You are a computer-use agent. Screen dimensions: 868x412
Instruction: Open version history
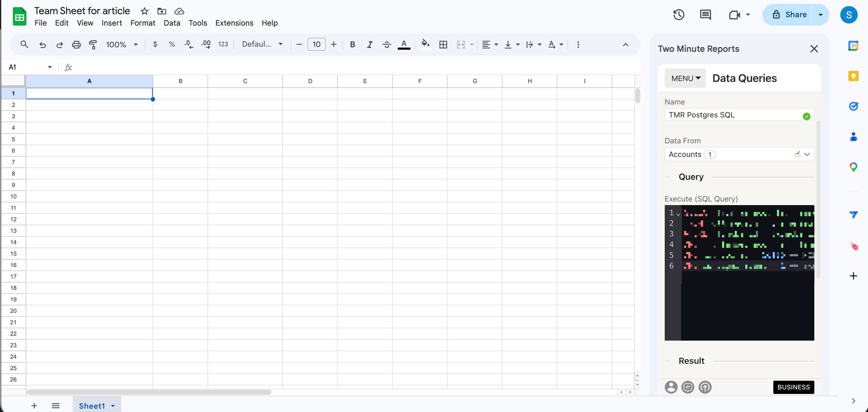(679, 14)
